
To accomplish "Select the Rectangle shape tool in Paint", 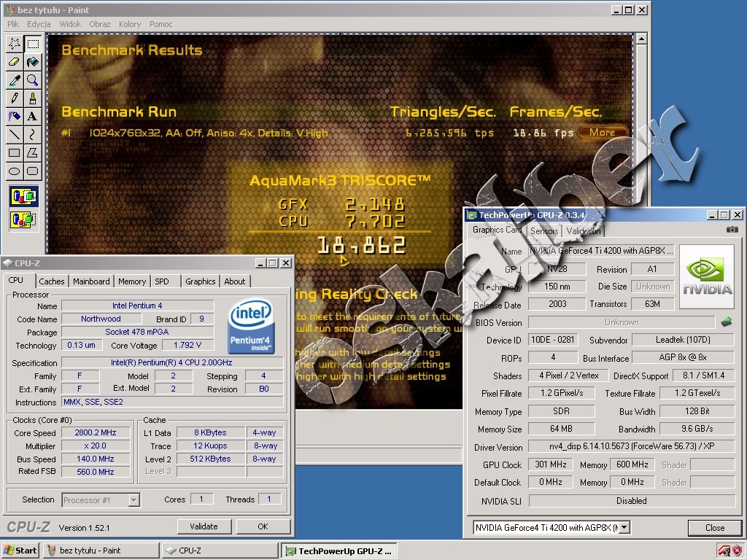I will pos(15,152).
